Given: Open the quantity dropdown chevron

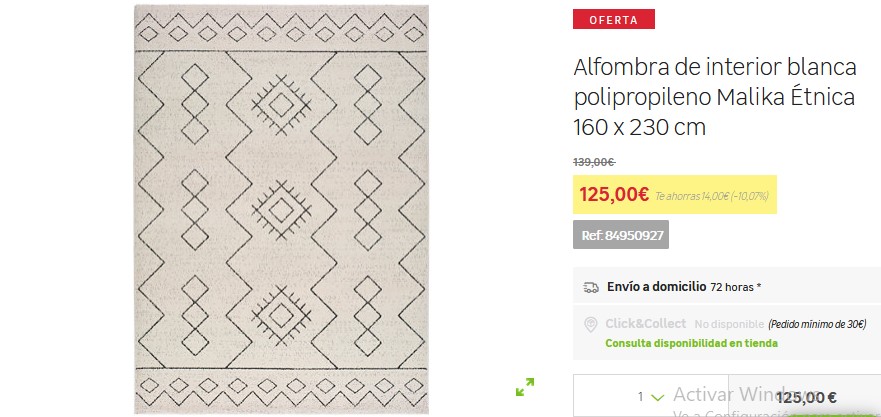Looking at the screenshot, I should click(657, 397).
